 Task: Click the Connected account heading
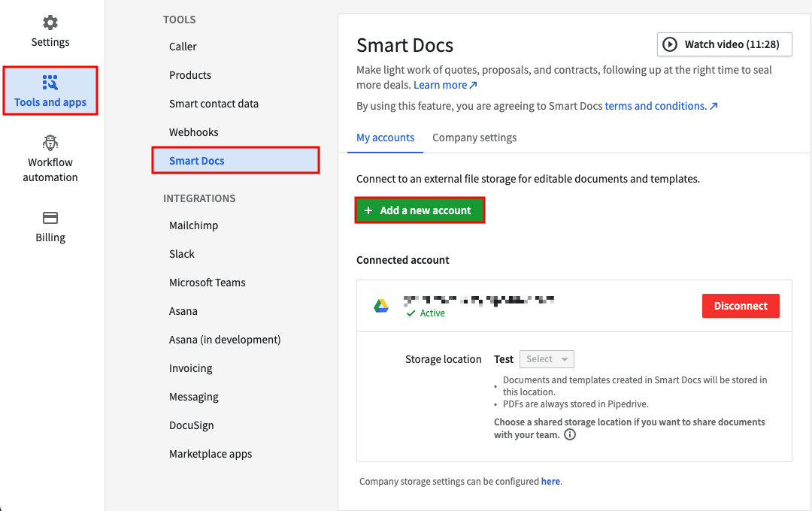403,260
